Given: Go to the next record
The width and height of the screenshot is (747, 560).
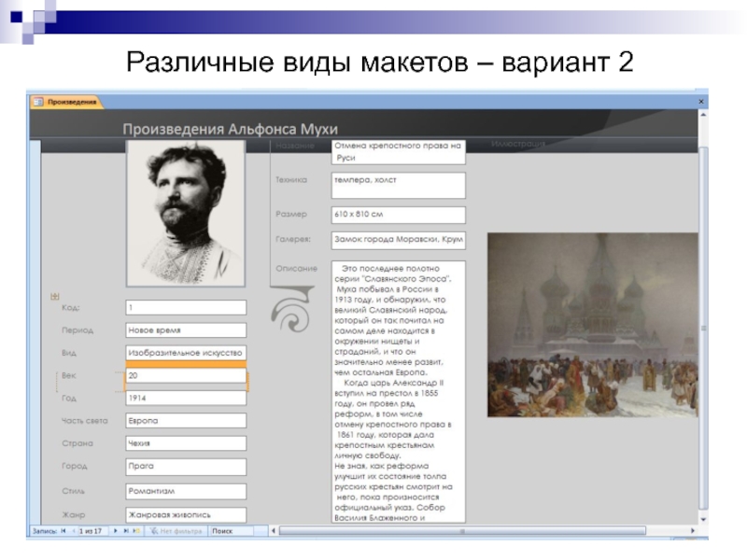Looking at the screenshot, I should click(x=115, y=531).
